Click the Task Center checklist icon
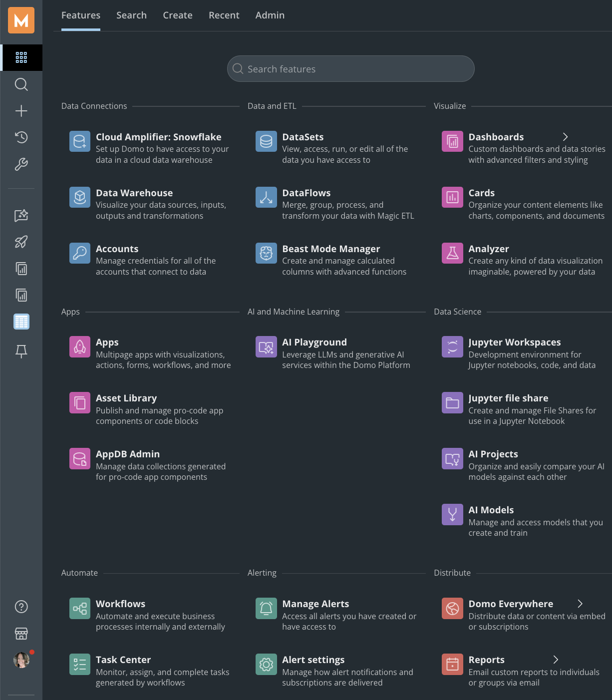This screenshot has height=700, width=612. pos(80,664)
